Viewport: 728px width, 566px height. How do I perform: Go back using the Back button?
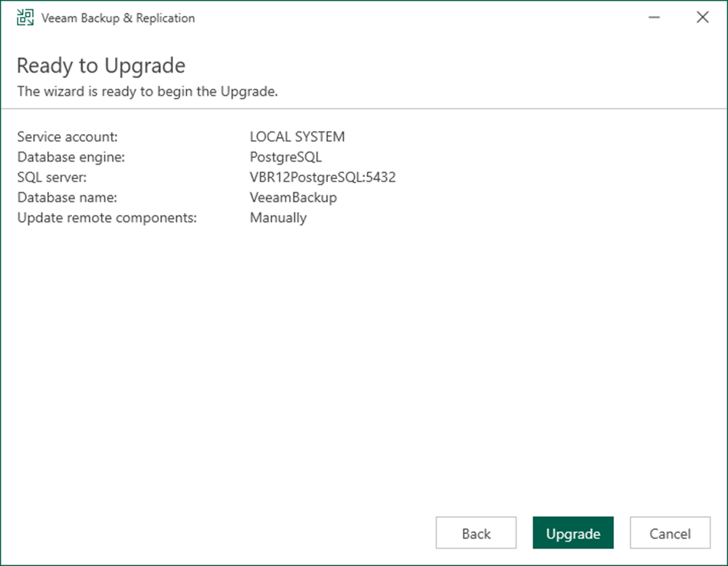pos(476,533)
